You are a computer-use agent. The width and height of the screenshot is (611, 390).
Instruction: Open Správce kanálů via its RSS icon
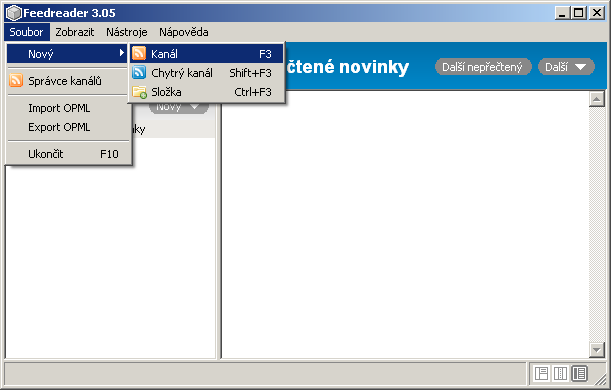[x=16, y=80]
